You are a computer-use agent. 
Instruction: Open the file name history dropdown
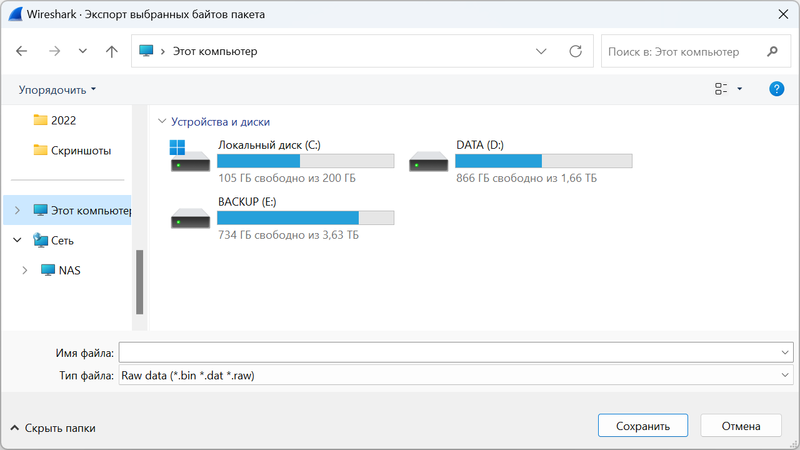click(x=785, y=353)
